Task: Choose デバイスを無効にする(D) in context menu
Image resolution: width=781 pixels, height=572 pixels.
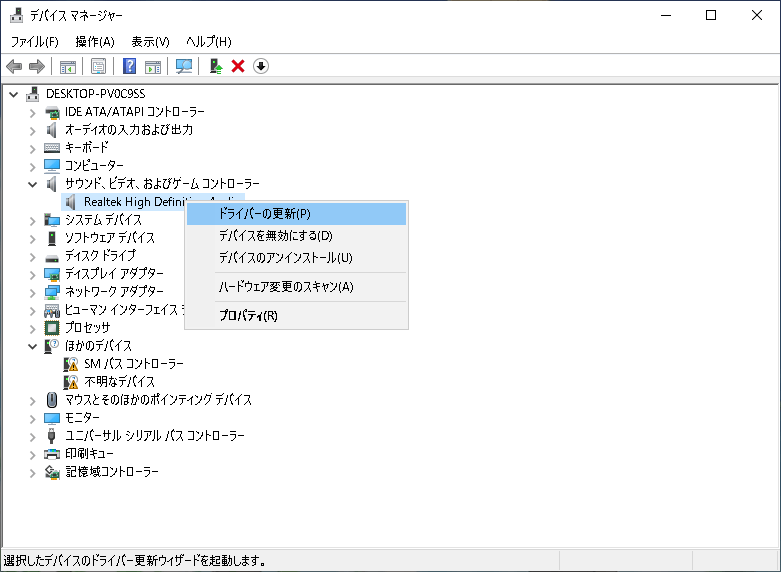Action: click(x=296, y=236)
